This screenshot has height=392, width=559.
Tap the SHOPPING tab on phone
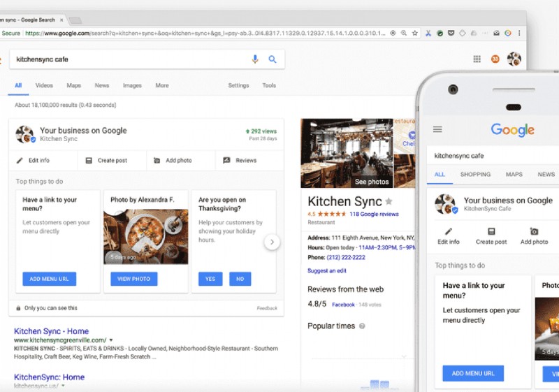point(475,174)
